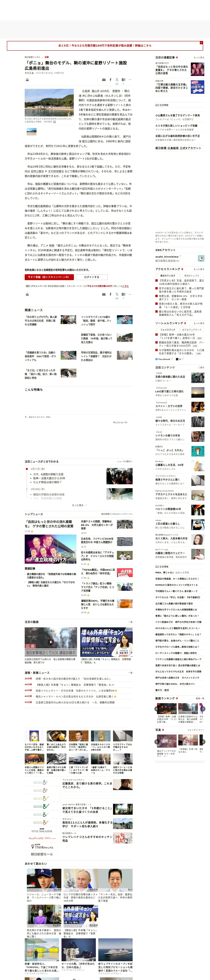
Task: Follow the こちら link in campaign note
Action: point(125,286)
